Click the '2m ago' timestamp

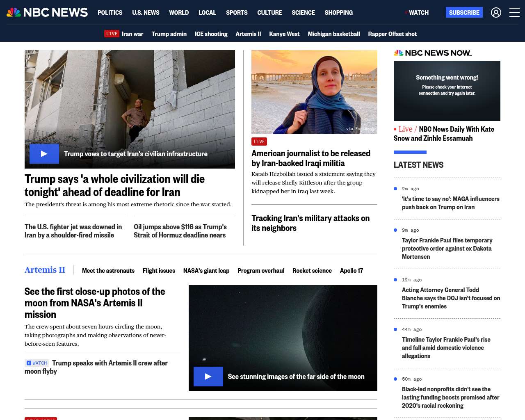click(411, 189)
